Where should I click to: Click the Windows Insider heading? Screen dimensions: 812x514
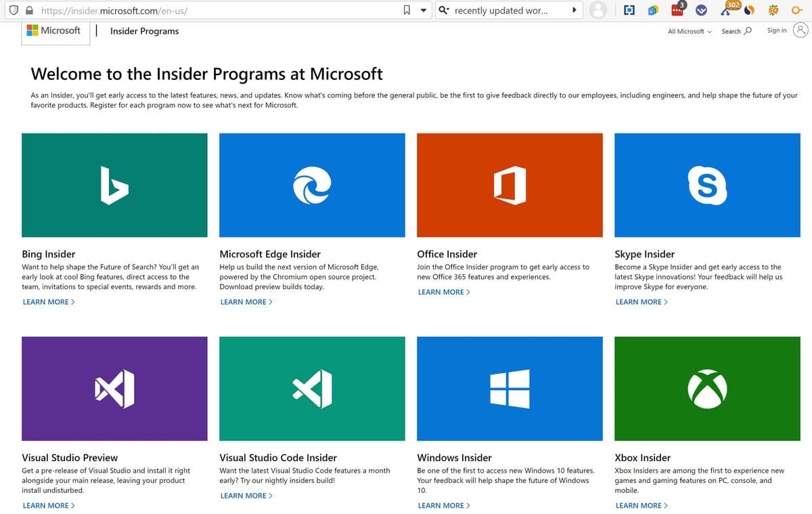point(454,458)
